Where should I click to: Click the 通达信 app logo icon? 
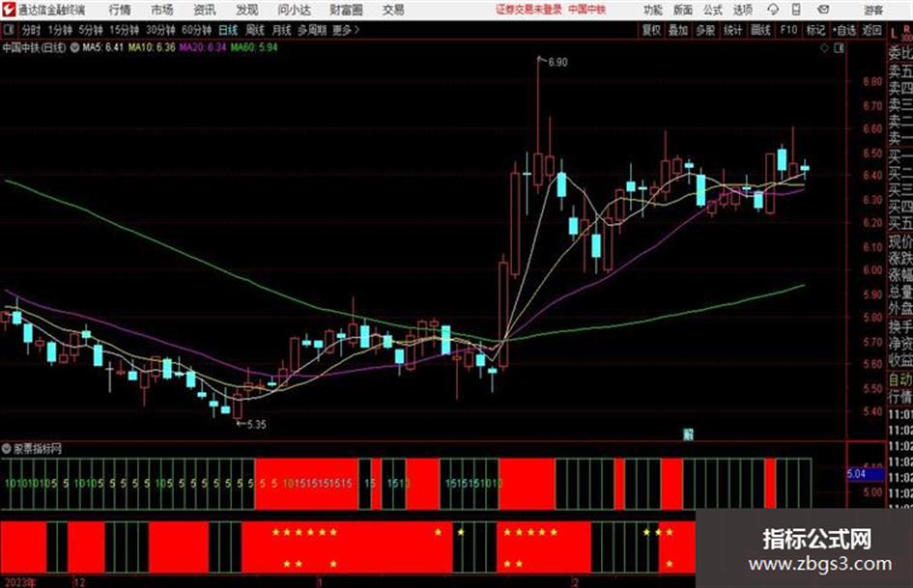pyautogui.click(x=9, y=10)
